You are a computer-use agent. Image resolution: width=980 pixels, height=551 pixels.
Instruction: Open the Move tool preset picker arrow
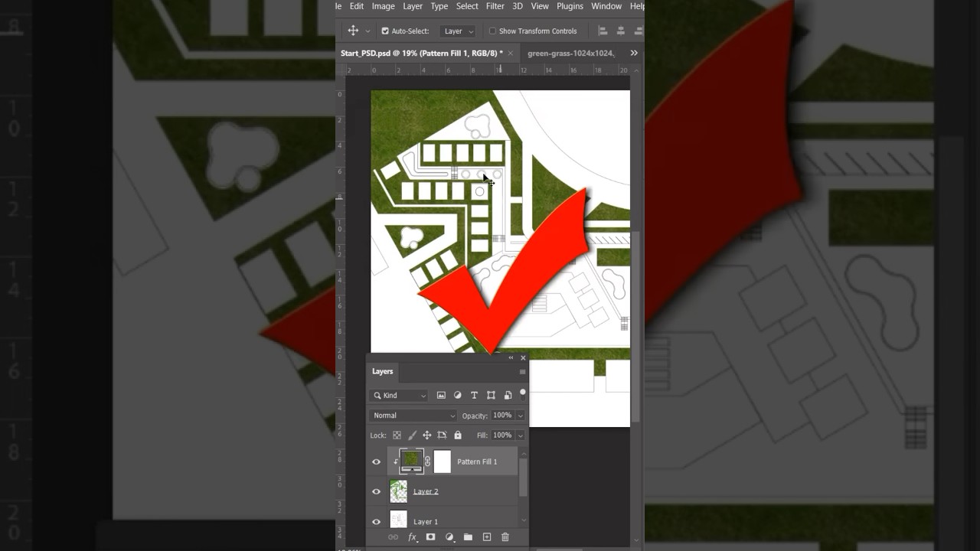[367, 31]
